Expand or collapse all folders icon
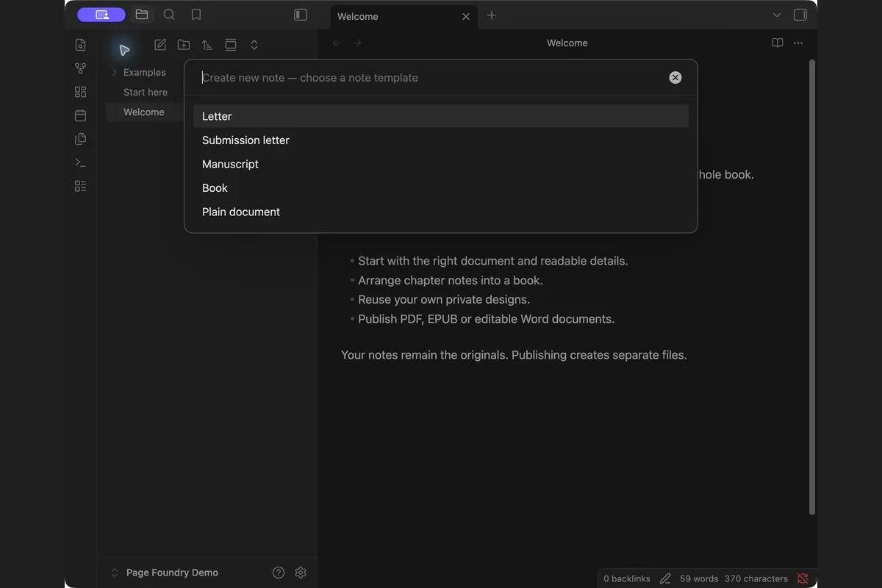 coord(254,45)
